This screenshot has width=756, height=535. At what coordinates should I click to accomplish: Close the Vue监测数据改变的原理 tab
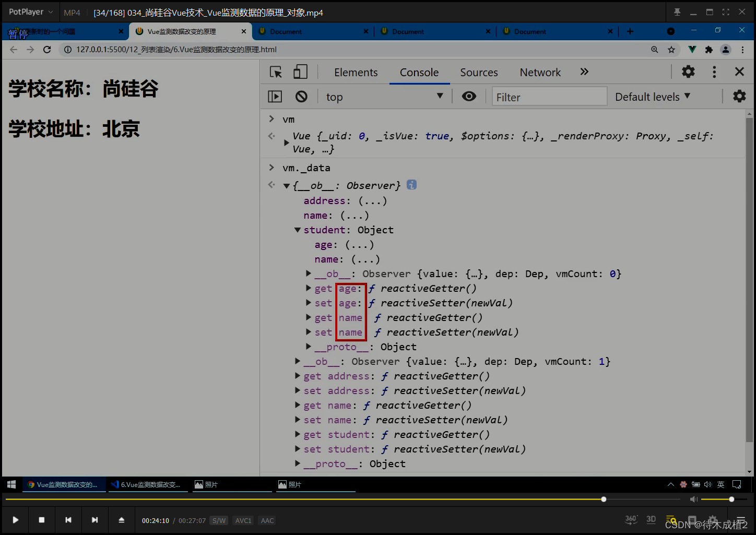pos(243,31)
